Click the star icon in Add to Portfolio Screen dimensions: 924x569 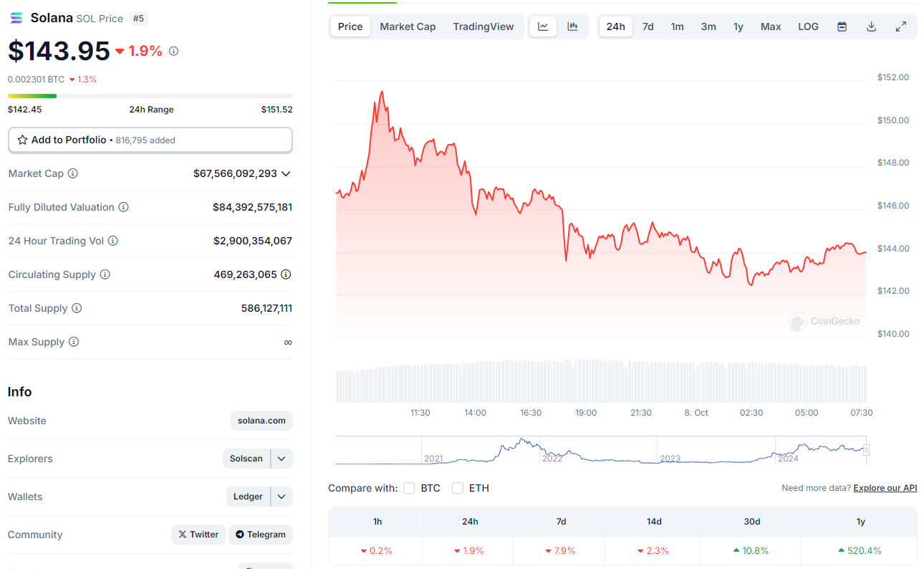coord(22,140)
